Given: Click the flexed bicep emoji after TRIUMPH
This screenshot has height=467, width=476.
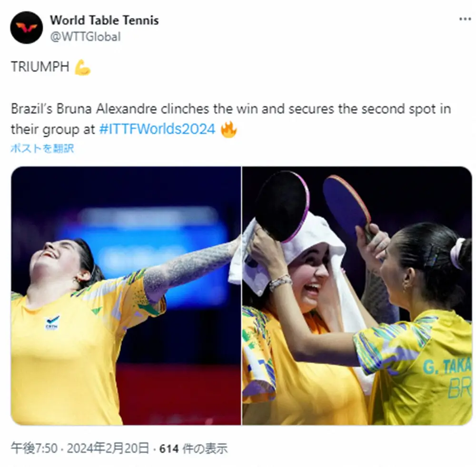Looking at the screenshot, I should (x=82, y=67).
